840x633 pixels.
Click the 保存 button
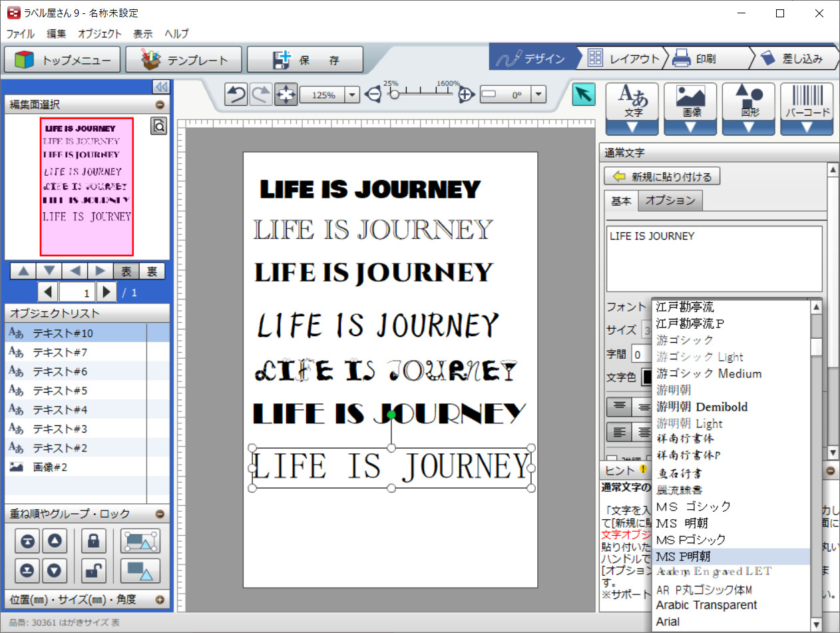point(305,60)
